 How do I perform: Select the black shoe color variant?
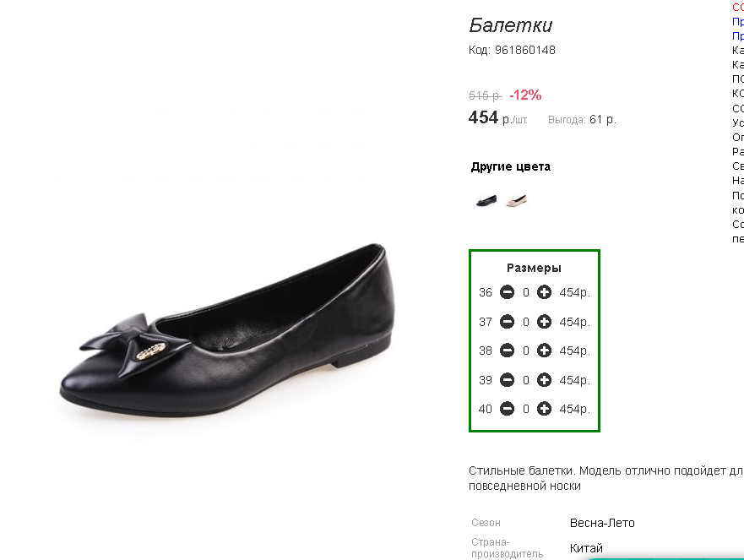pyautogui.click(x=486, y=201)
